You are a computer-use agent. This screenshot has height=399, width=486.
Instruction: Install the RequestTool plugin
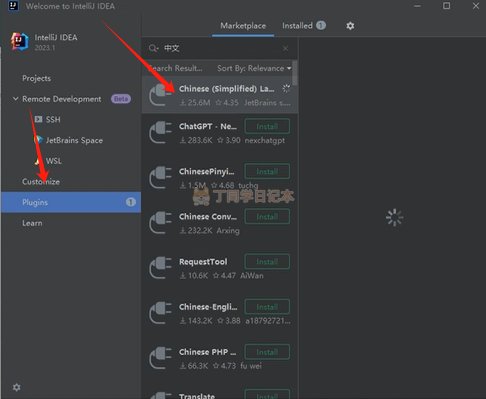coord(267,262)
